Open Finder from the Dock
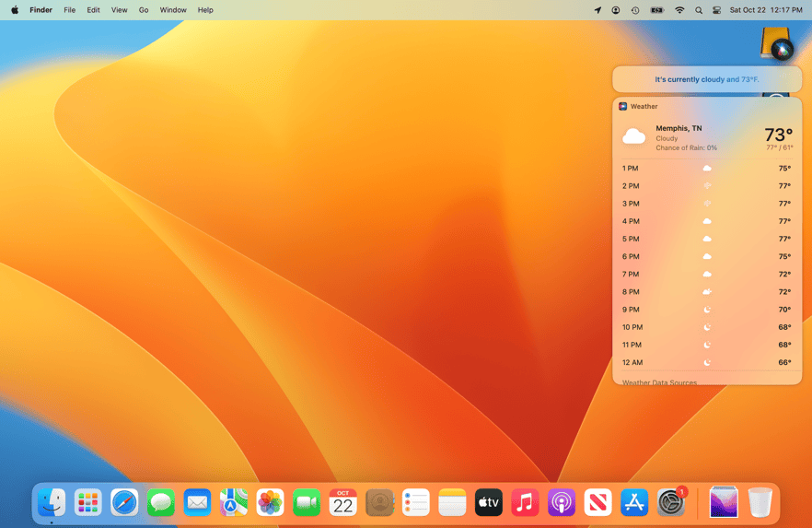 tap(52, 502)
